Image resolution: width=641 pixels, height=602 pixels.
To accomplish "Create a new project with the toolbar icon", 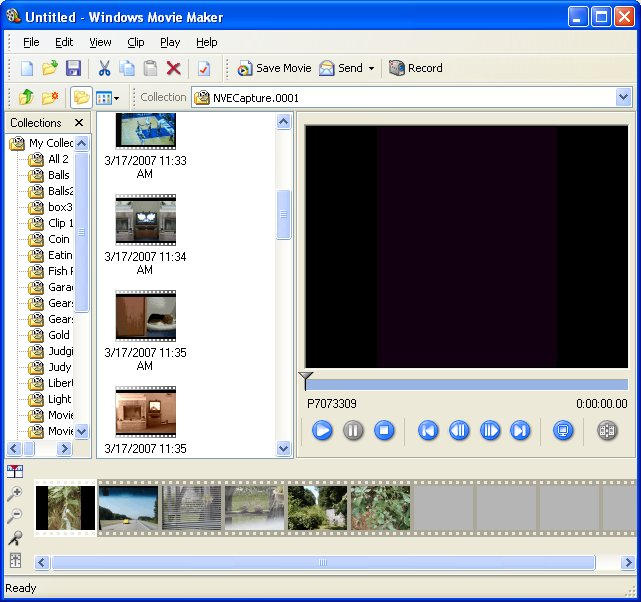I will click(x=27, y=68).
